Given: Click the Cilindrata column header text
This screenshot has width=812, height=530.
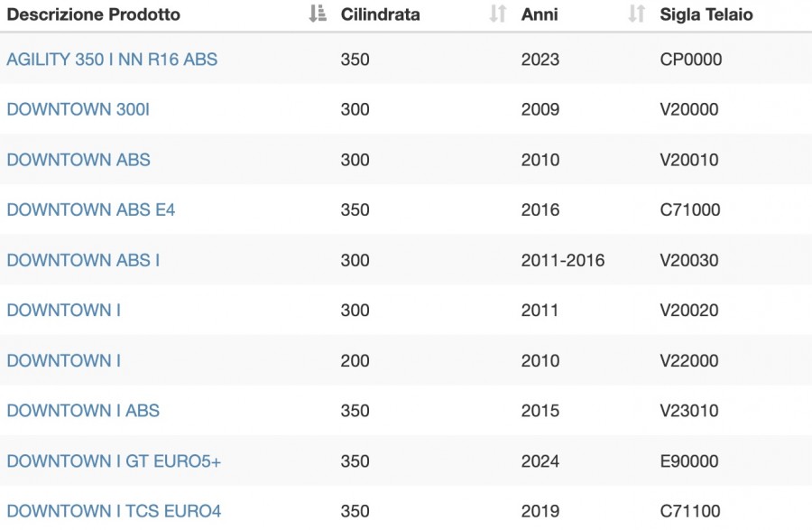Looking at the screenshot, I should (380, 14).
